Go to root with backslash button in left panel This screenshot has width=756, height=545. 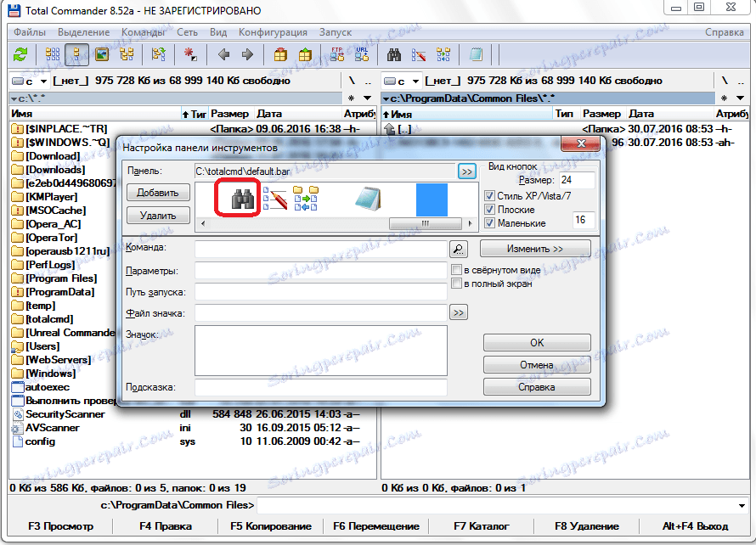[352, 81]
